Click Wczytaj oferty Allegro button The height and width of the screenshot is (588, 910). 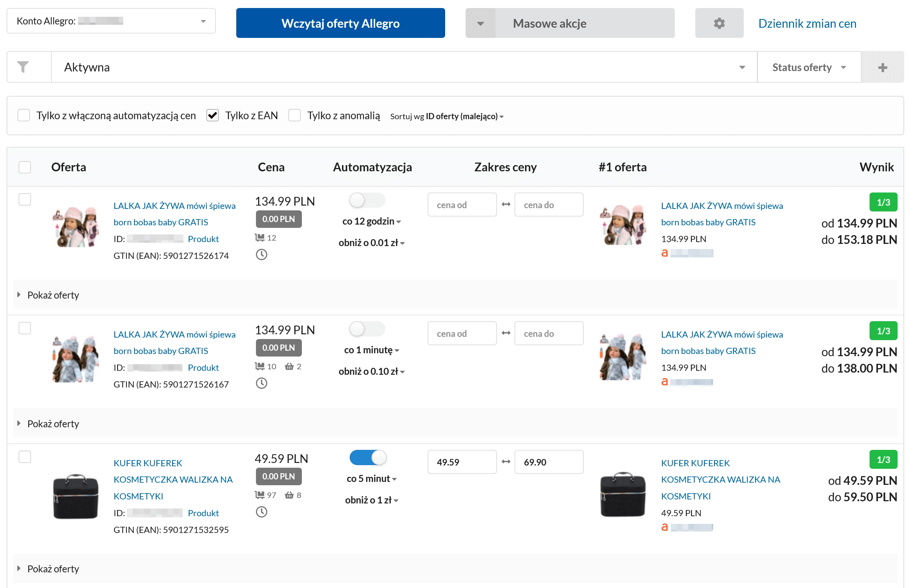(340, 23)
